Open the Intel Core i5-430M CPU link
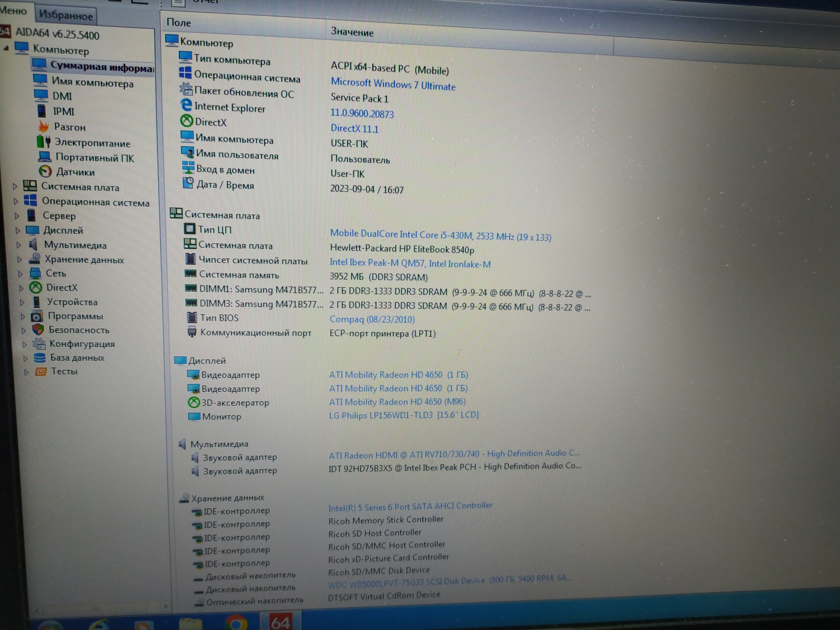The width and height of the screenshot is (840, 630). coord(440,235)
